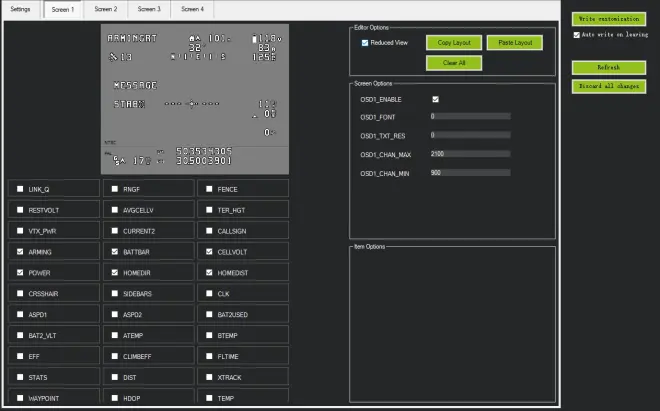Click the OSD1_FONT value field
The image size is (660, 411).
[x=470, y=116]
